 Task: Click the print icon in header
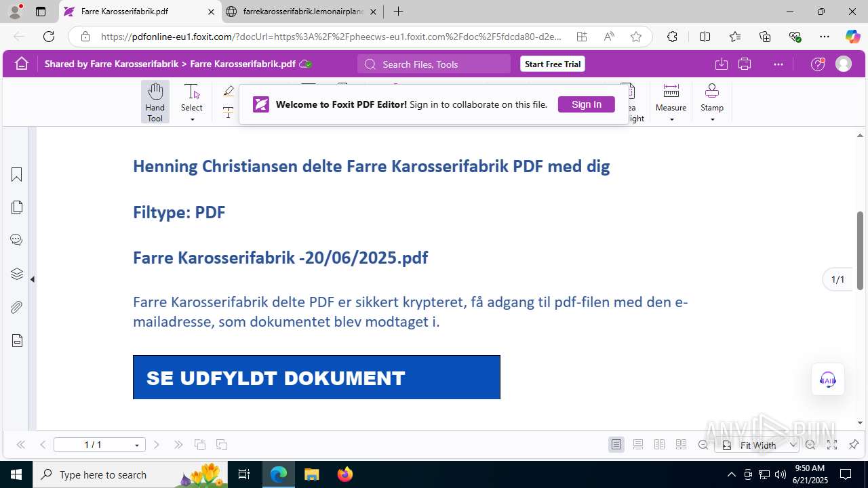(745, 64)
